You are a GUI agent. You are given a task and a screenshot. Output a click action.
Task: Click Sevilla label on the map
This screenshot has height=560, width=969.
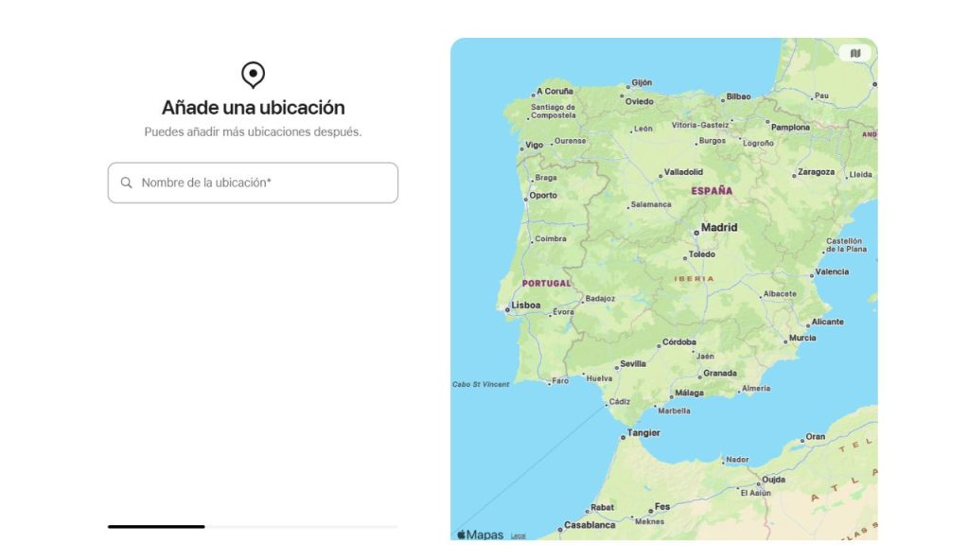(x=632, y=364)
